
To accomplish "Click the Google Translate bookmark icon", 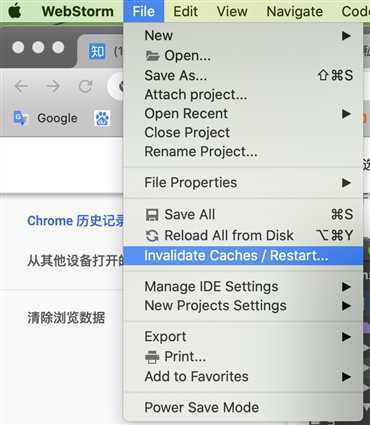I will click(x=20, y=118).
